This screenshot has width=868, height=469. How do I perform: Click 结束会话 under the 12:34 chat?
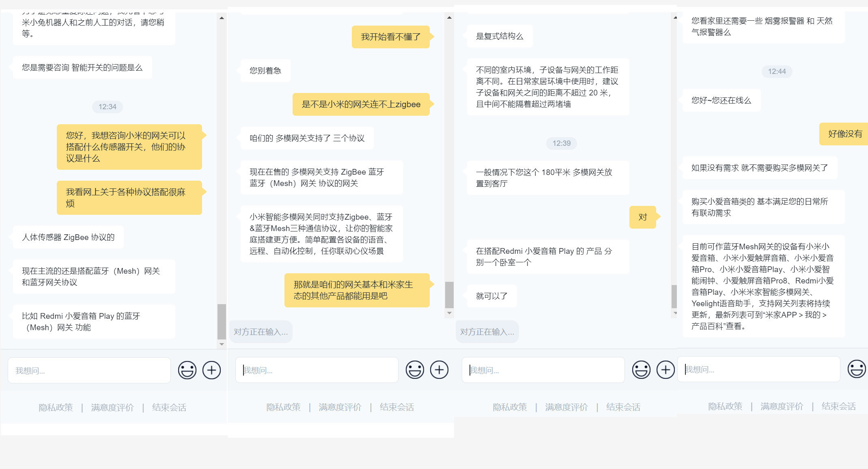(169, 407)
